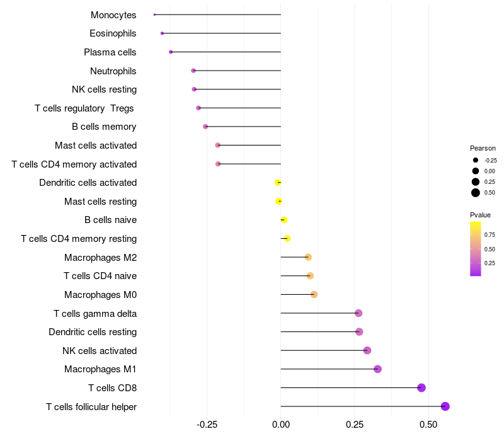
Task: Select the Pearson 0.00 legend circle
Action: click(476, 171)
